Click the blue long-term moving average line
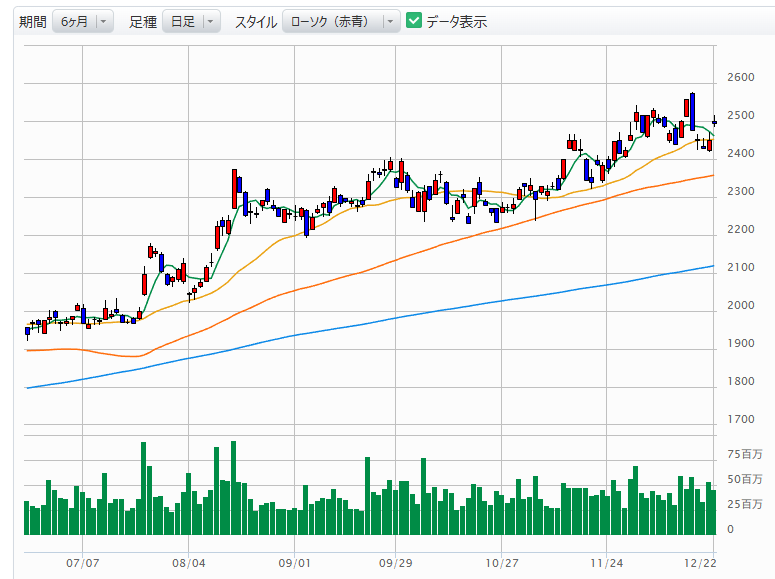Screen dimensions: 775x579 400,316
